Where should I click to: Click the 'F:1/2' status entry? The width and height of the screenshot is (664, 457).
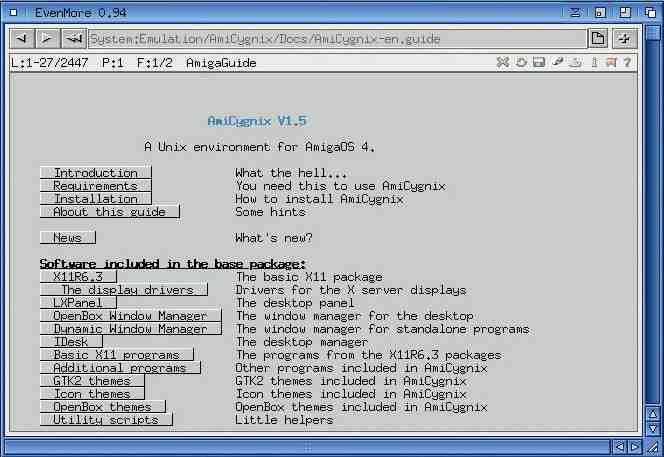coord(155,63)
